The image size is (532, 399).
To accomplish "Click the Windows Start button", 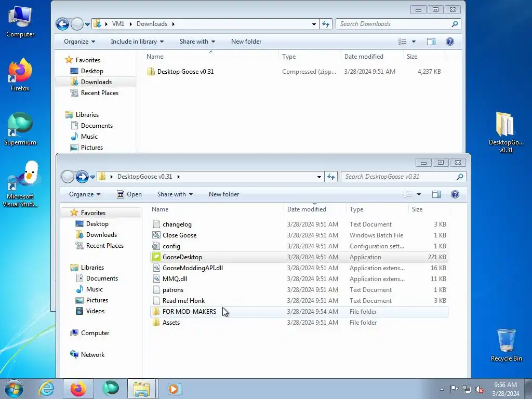I will coord(14,389).
